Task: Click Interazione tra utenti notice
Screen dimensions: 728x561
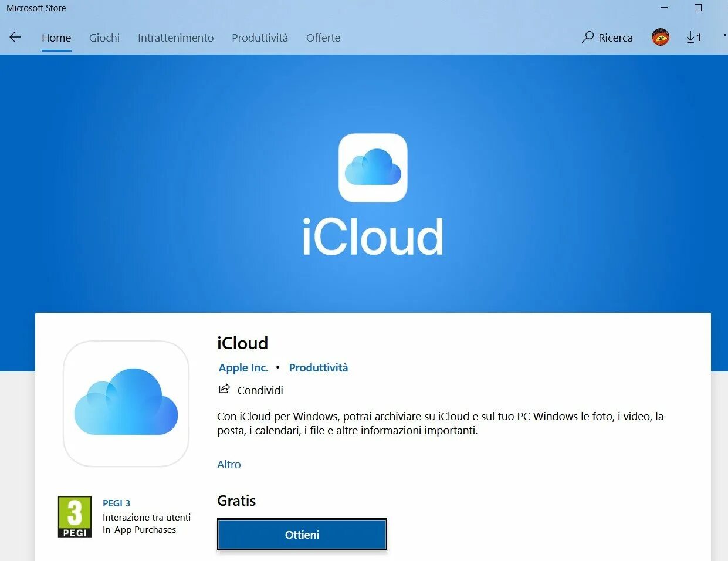Action: point(147,517)
